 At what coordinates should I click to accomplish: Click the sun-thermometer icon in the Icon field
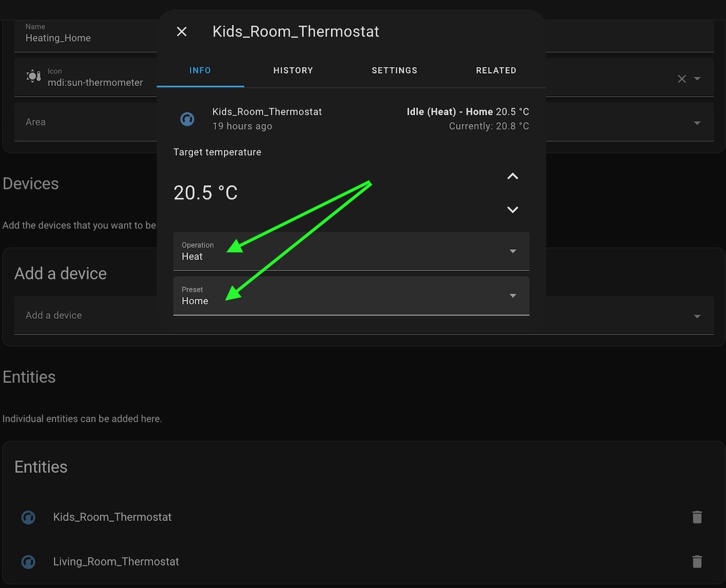click(x=33, y=77)
